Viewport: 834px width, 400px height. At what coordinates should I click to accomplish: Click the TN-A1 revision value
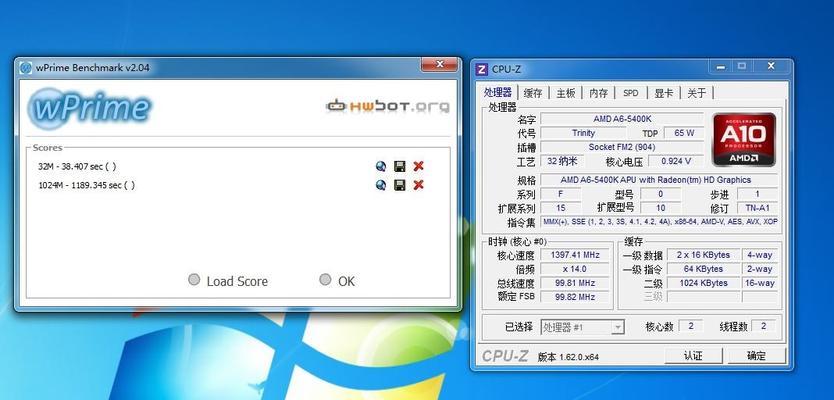click(x=757, y=208)
